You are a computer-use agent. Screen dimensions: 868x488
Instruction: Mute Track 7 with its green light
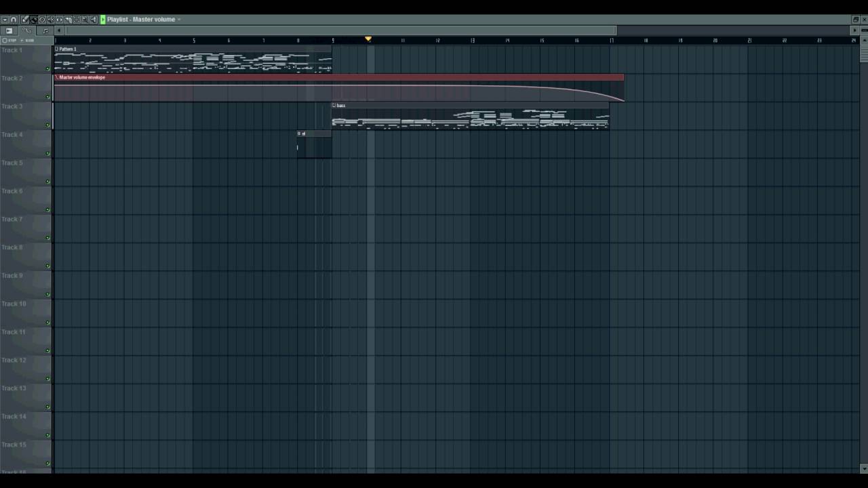pyautogui.click(x=47, y=238)
